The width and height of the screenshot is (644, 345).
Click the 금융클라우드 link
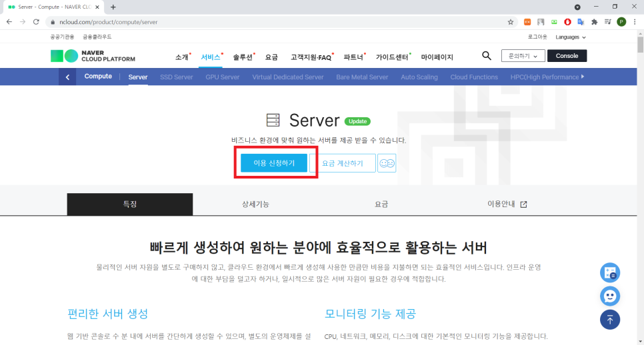(x=97, y=37)
